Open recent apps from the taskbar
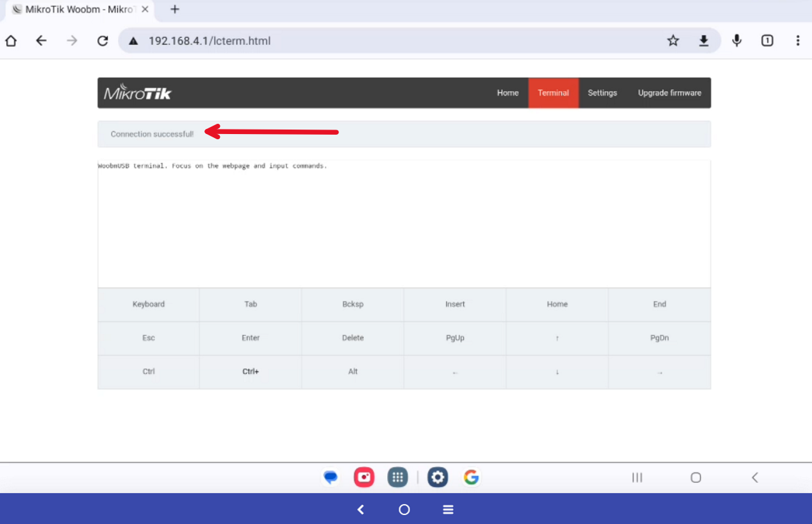Screen dimensions: 812x524 (637, 477)
